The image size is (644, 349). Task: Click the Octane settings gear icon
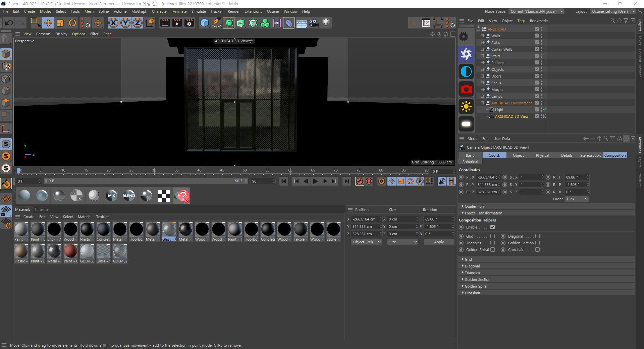[x=464, y=36]
